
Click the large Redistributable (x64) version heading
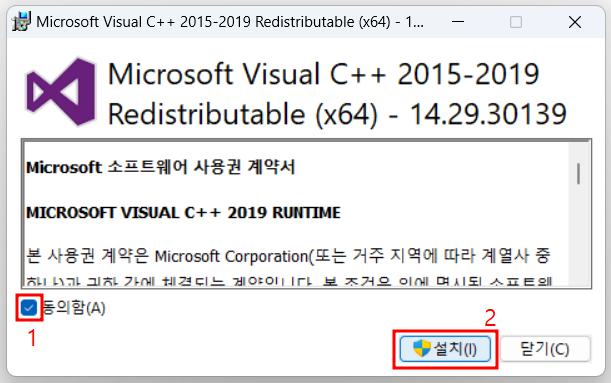tap(337, 114)
